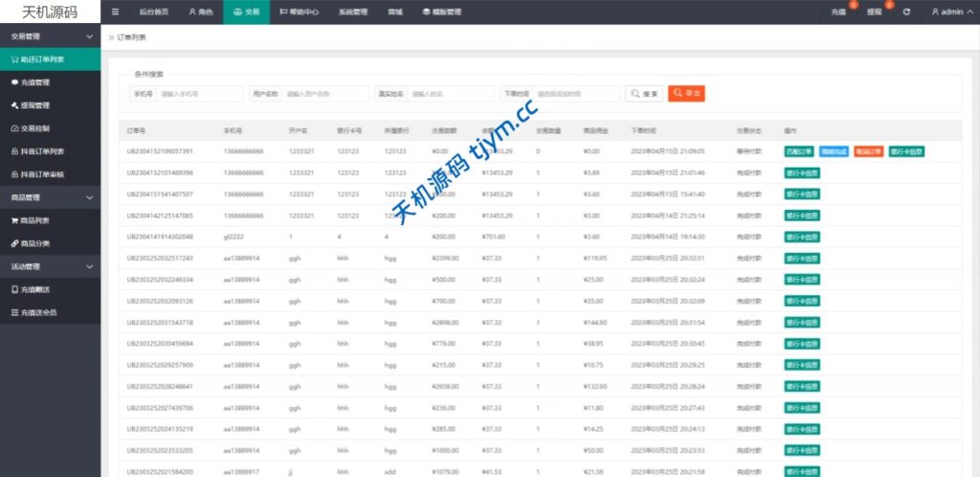Switch to the 角色 top menu
980x477 pixels.
pos(201,11)
